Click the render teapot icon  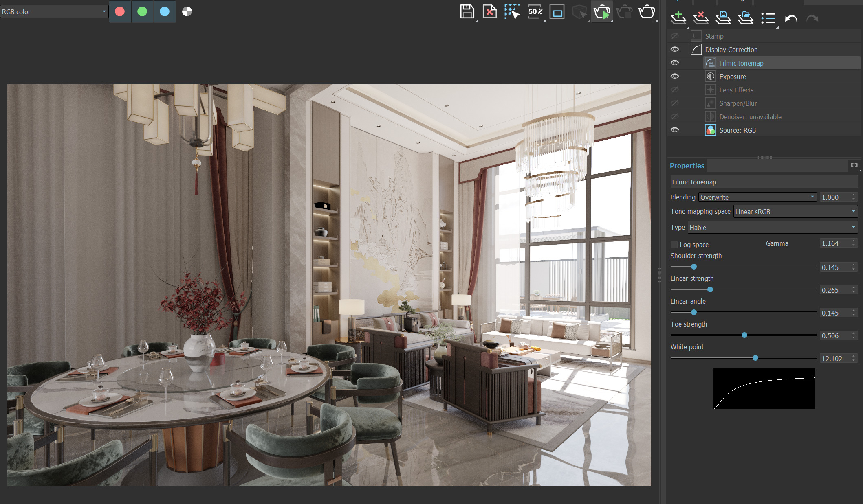(x=647, y=12)
